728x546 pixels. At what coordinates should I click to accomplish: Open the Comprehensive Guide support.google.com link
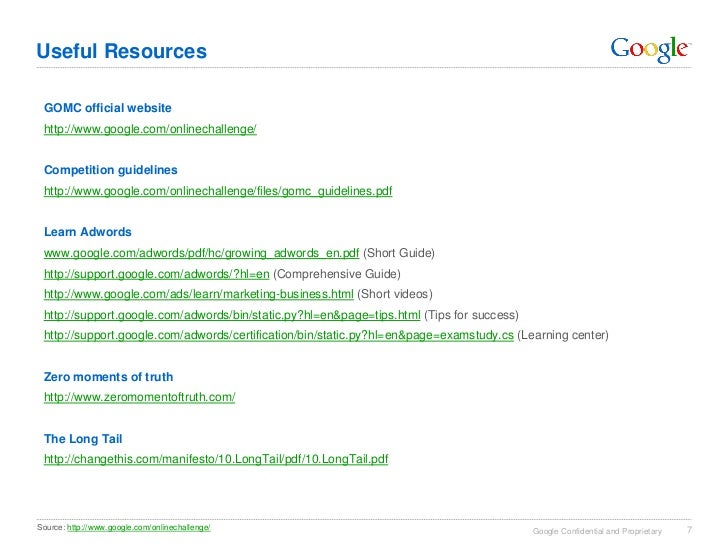[x=156, y=274]
